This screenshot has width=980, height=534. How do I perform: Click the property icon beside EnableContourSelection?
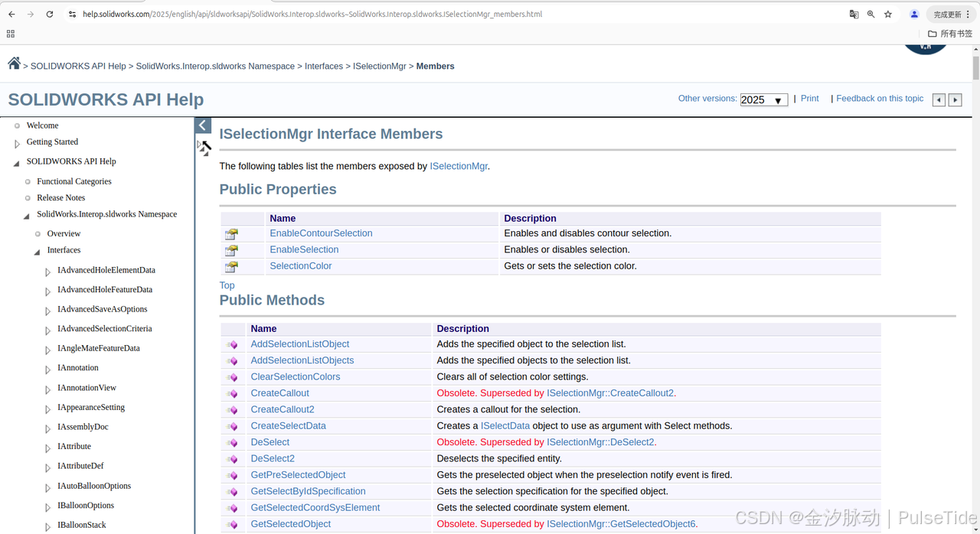[231, 234]
